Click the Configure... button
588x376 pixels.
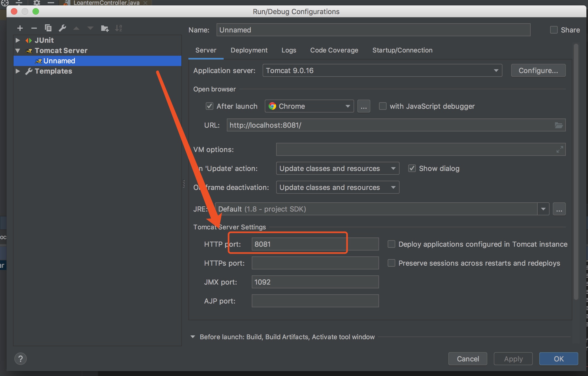click(538, 71)
